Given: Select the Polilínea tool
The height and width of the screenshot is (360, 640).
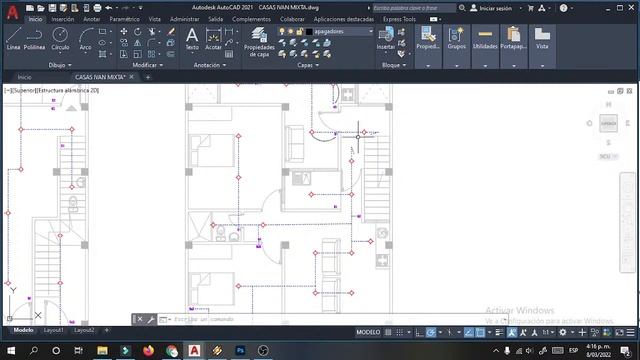Looking at the screenshot, I should click(34, 39).
